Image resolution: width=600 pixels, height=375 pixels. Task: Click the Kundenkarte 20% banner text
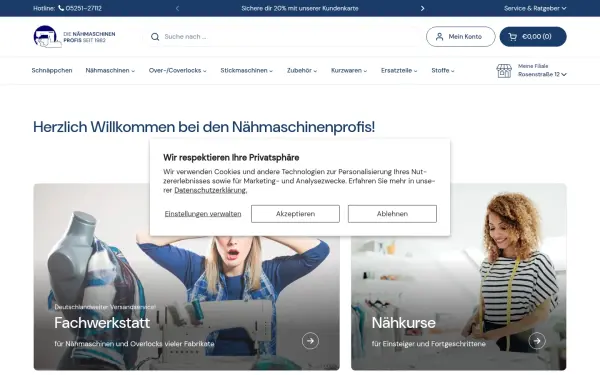tap(300, 8)
